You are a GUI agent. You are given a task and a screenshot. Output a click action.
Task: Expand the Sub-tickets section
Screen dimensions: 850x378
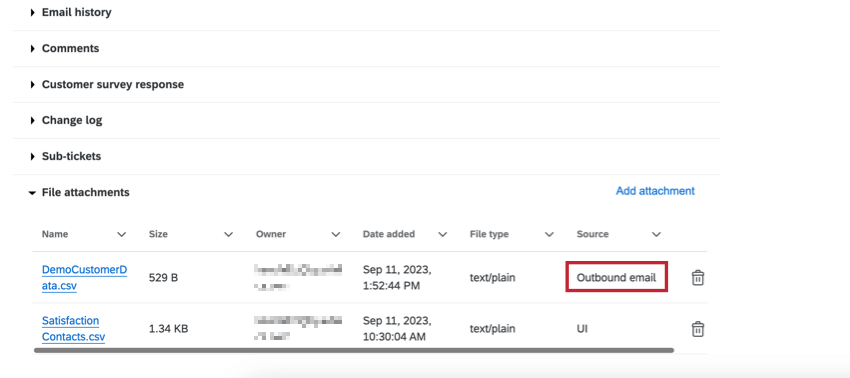[x=66, y=156]
